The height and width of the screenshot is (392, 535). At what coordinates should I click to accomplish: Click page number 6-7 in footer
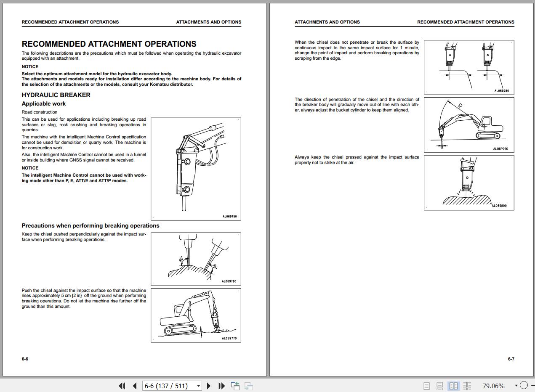coord(511,359)
